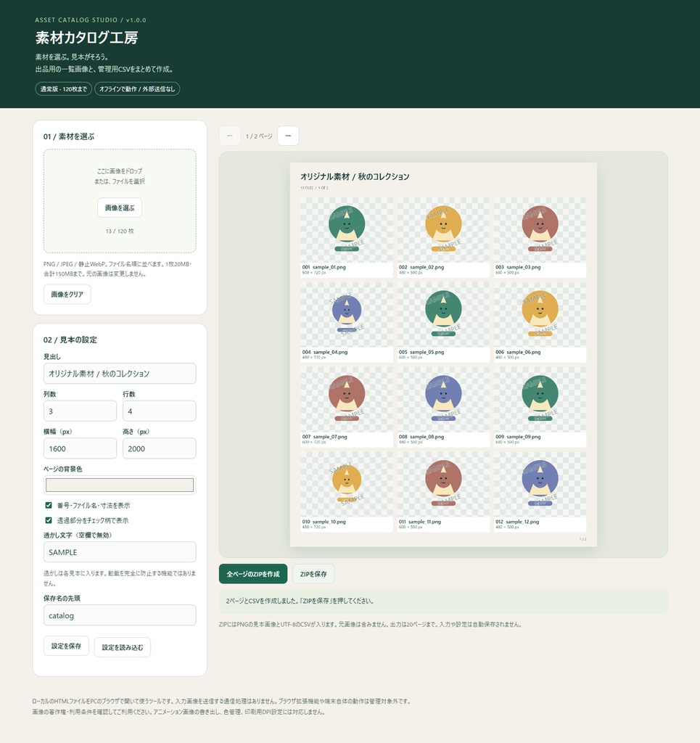Toggle 透過部分をチェック柄で表示 checkbox
The image size is (700, 743).
49,520
